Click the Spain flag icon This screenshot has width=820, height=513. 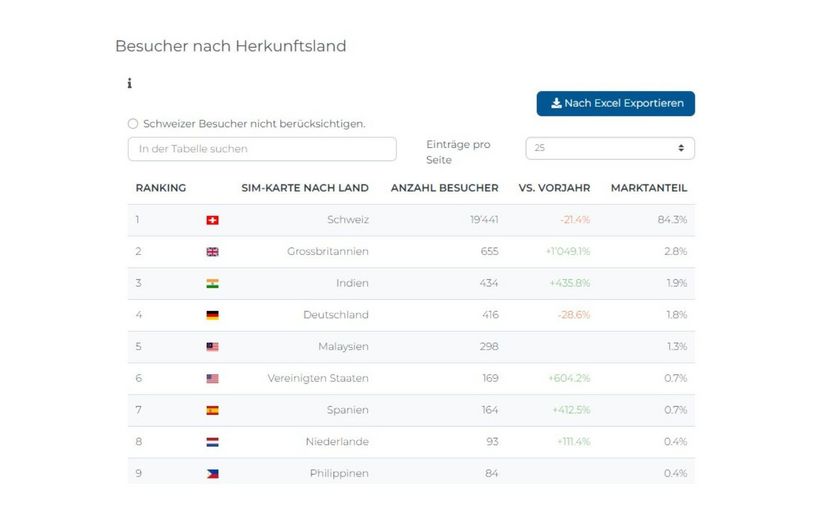tap(212, 410)
